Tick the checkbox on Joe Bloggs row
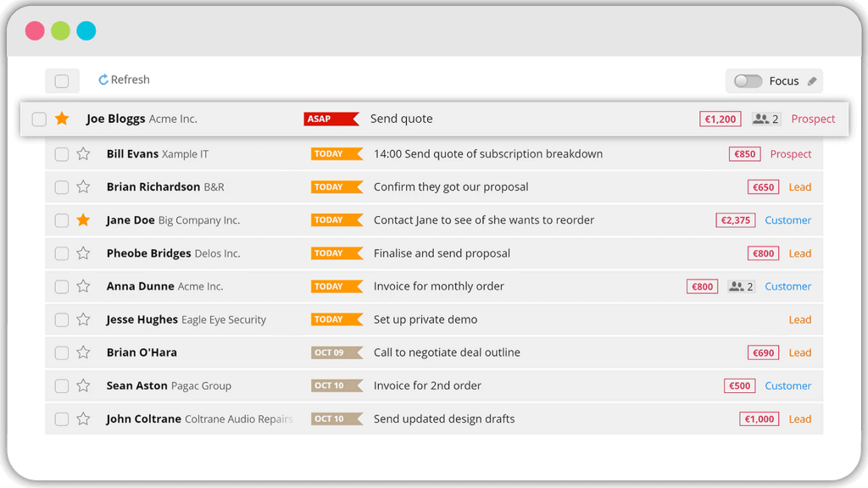 (39, 119)
